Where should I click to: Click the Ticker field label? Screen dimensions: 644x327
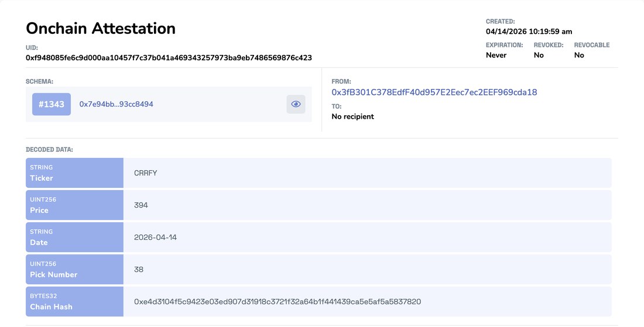[x=42, y=178]
